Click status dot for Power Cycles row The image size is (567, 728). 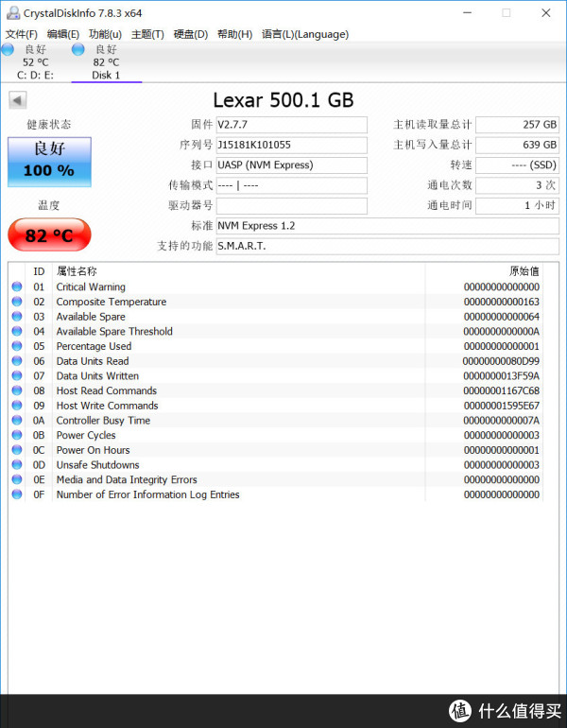point(17,435)
